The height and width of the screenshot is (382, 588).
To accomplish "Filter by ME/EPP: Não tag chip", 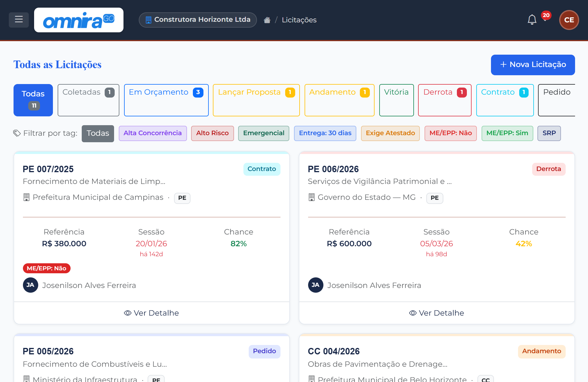I will click(x=451, y=133).
